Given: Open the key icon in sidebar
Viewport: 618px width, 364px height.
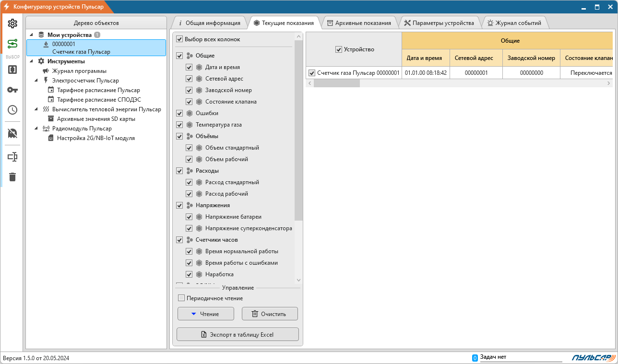Looking at the screenshot, I should [12, 90].
